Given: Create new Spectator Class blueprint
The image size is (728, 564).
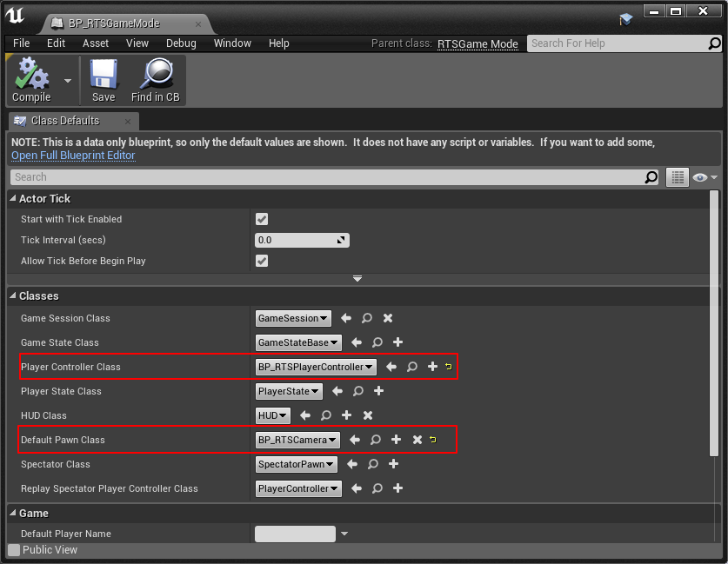Looking at the screenshot, I should [394, 464].
